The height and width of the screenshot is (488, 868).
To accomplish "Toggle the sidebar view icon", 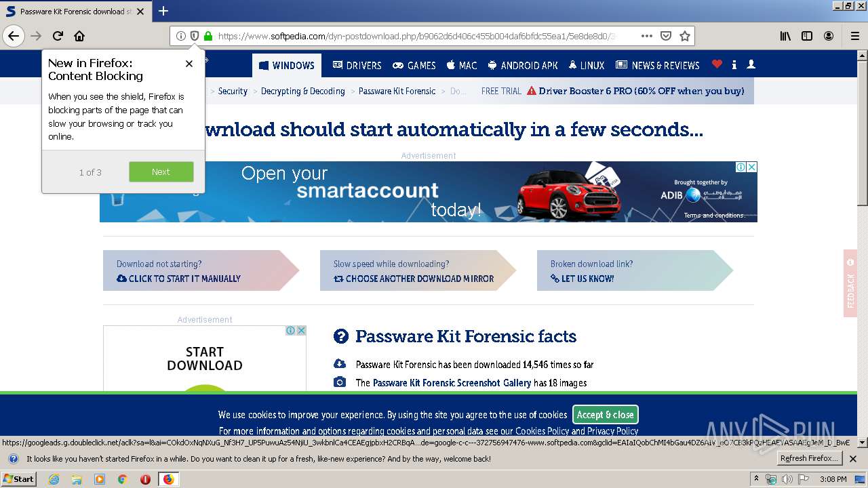I will coord(807,36).
